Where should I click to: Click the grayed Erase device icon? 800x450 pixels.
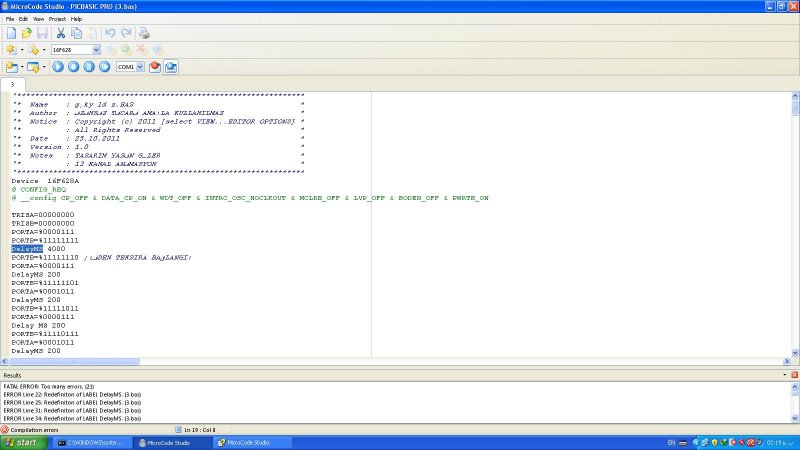(x=142, y=49)
